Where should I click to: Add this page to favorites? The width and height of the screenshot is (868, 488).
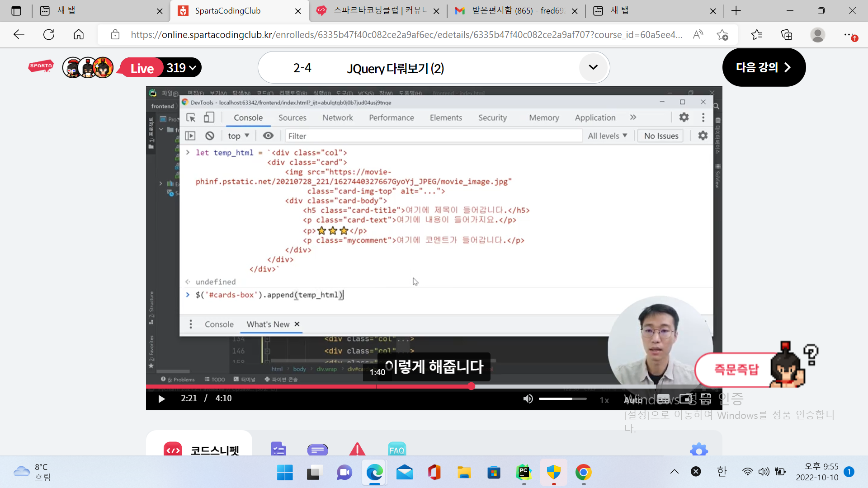(722, 35)
